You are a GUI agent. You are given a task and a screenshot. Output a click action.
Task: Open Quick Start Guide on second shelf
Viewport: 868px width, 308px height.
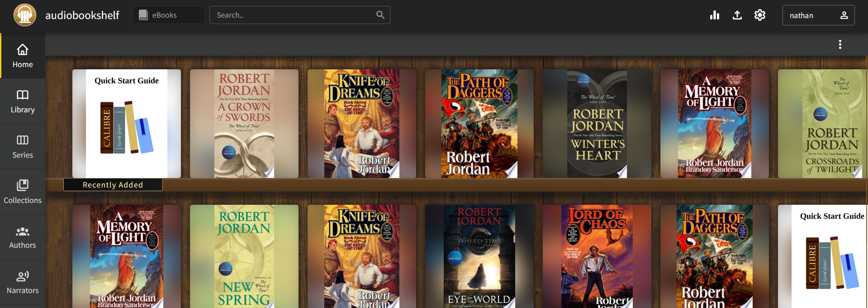[x=823, y=256]
